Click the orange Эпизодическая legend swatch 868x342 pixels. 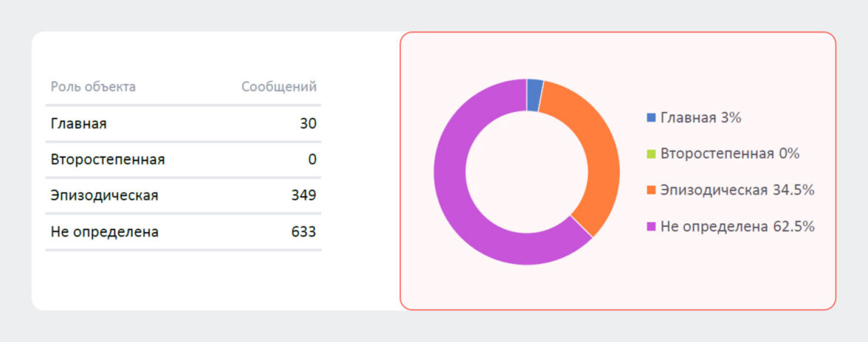[x=650, y=190]
